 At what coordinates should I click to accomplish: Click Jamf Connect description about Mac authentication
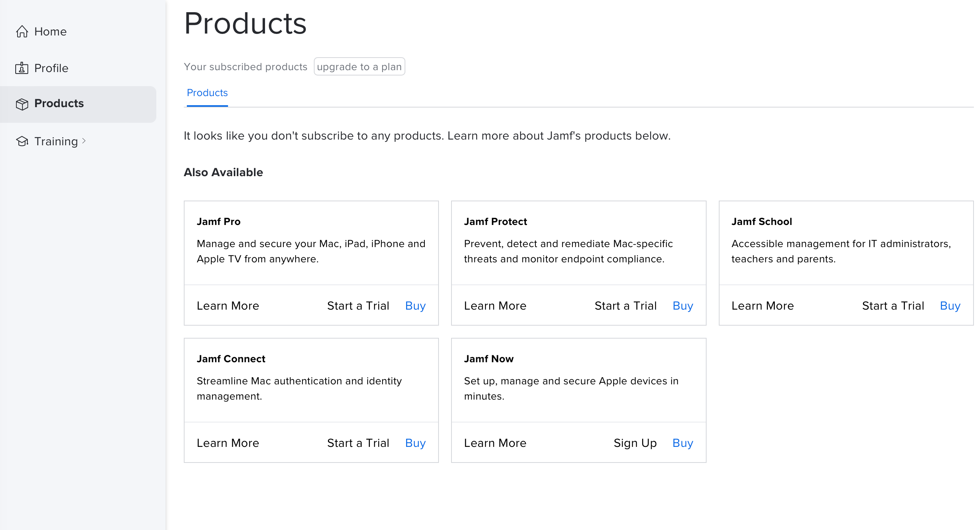point(299,389)
